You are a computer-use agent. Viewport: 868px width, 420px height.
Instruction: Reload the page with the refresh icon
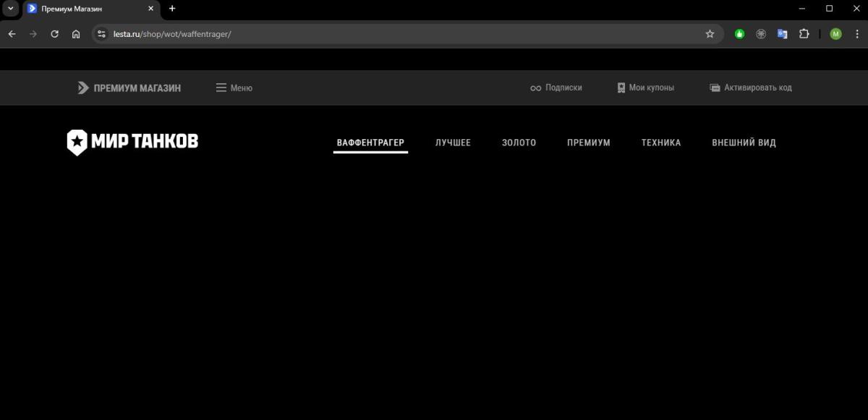click(54, 34)
